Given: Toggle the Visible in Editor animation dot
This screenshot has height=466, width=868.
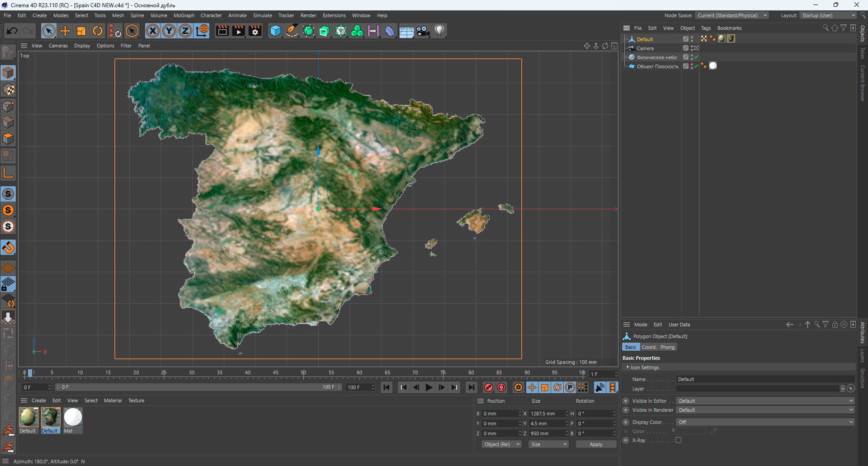Looking at the screenshot, I should point(626,401).
